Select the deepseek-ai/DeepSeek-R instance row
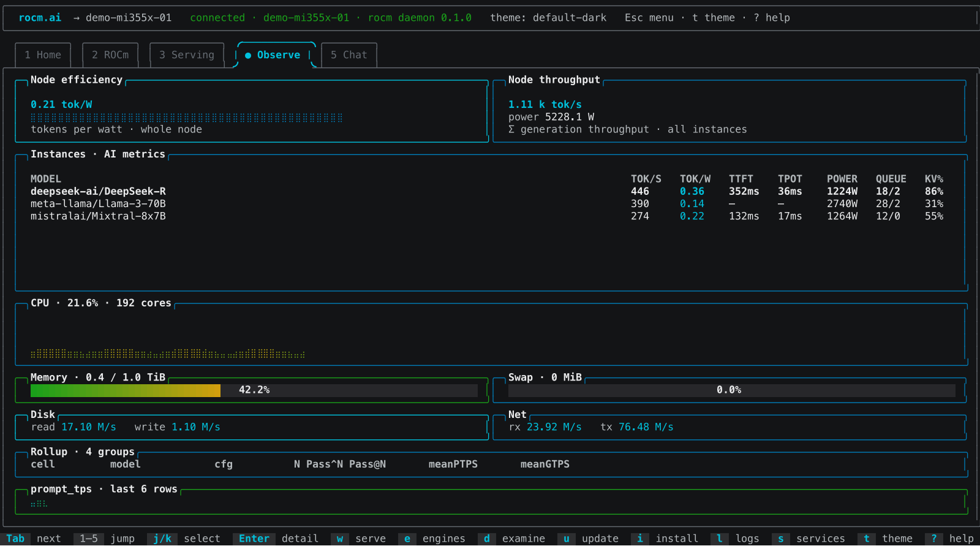The image size is (980, 546). click(x=487, y=191)
